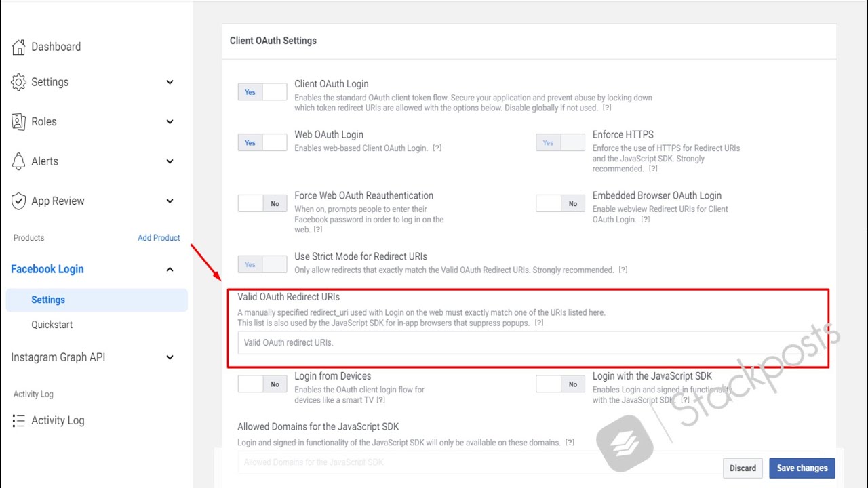
Task: Open Quickstart under Facebook Login
Action: [x=52, y=325]
